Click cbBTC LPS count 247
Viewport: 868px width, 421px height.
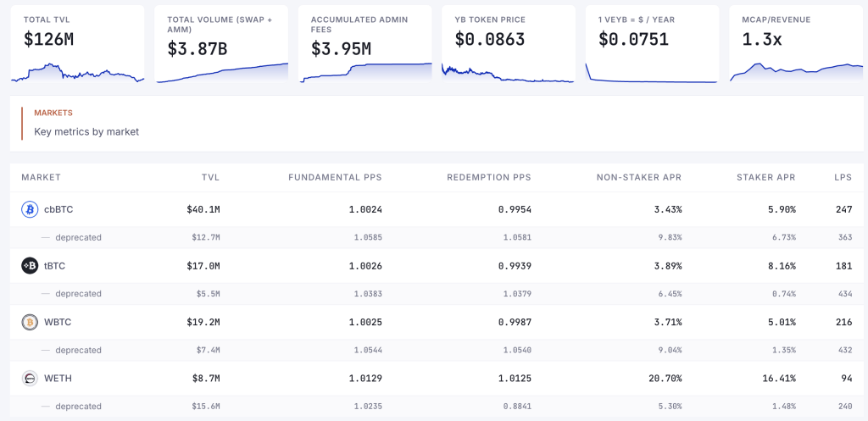844,210
